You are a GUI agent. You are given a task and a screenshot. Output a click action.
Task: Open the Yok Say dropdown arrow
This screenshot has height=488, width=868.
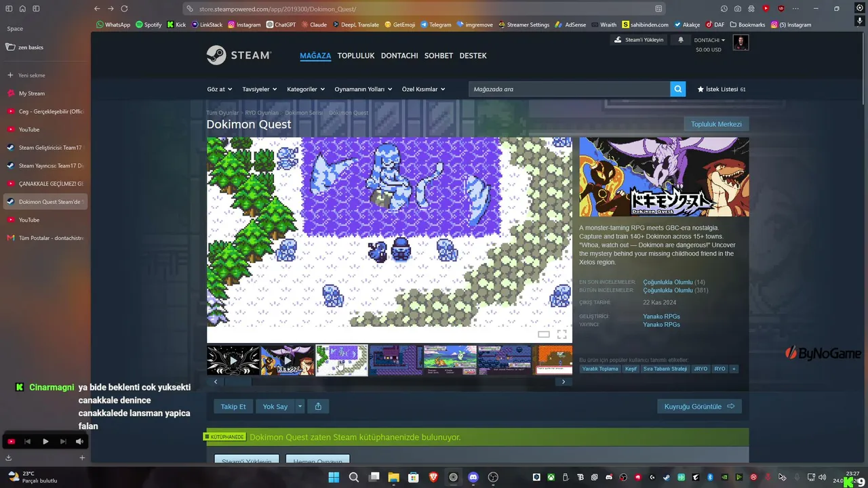tap(300, 406)
